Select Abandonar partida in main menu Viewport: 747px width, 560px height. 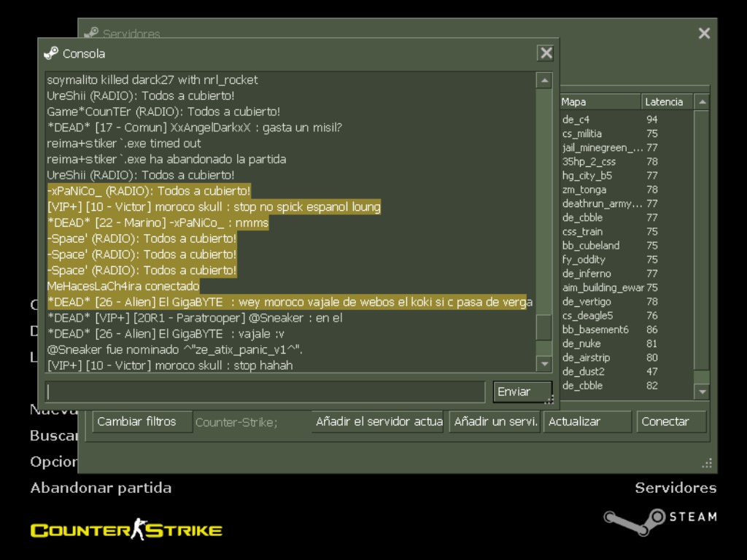tap(101, 488)
